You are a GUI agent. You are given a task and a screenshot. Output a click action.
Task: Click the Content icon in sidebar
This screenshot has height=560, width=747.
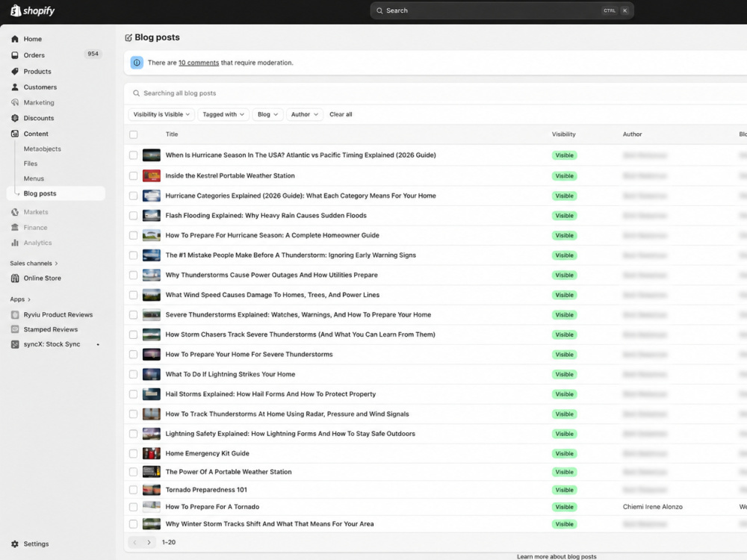(x=15, y=134)
